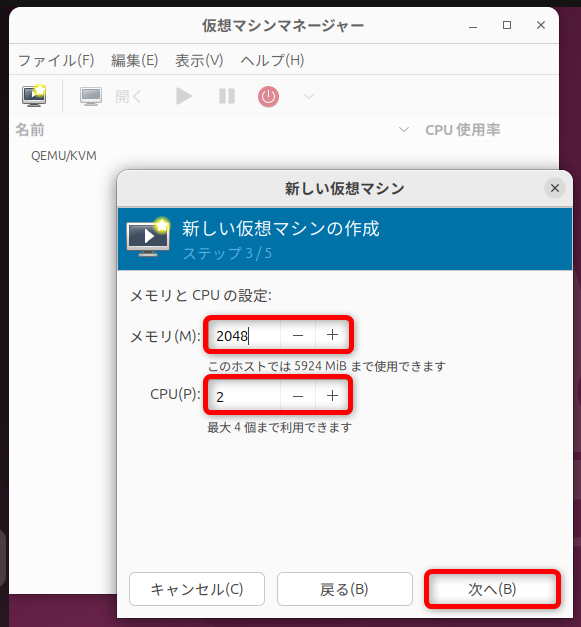Viewport: 581px width, 627px height.
Task: Increase memory with the plus button
Action: (332, 335)
